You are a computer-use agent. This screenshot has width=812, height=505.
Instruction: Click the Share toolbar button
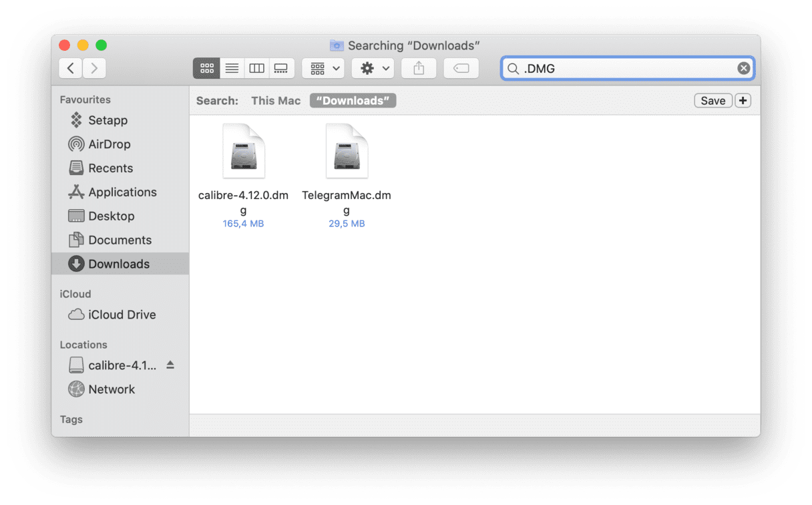[419, 68]
